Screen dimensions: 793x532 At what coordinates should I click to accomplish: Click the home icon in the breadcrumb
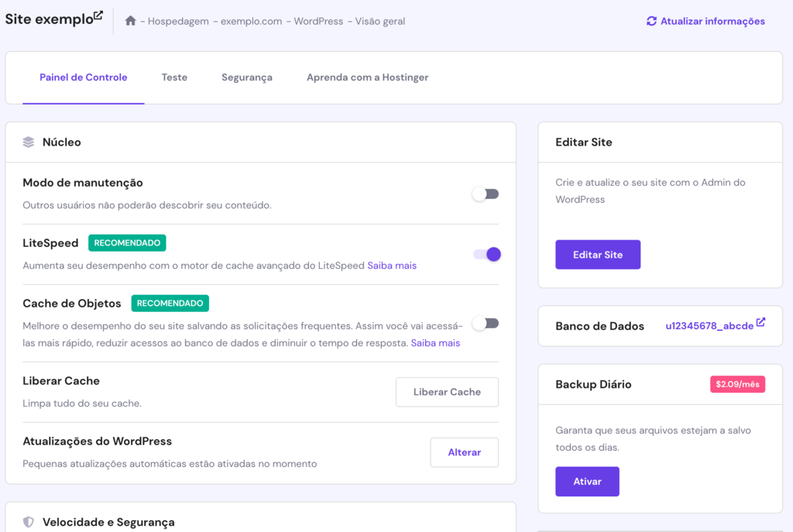point(129,21)
